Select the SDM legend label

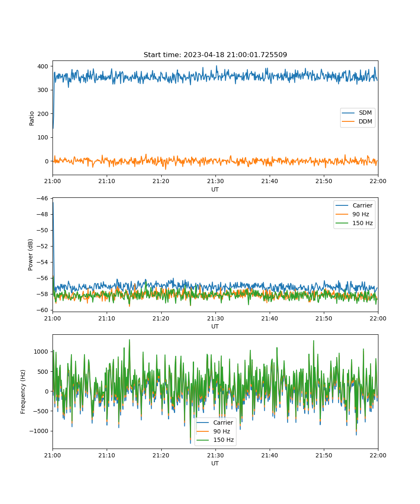[x=365, y=113]
